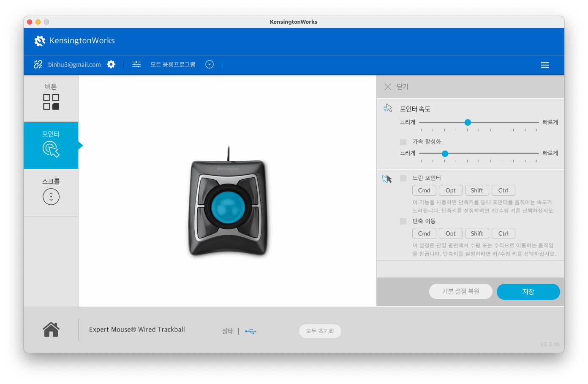Toggle Shift key for 느린 포인터
The width and height of the screenshot is (588, 384).
[x=477, y=190]
